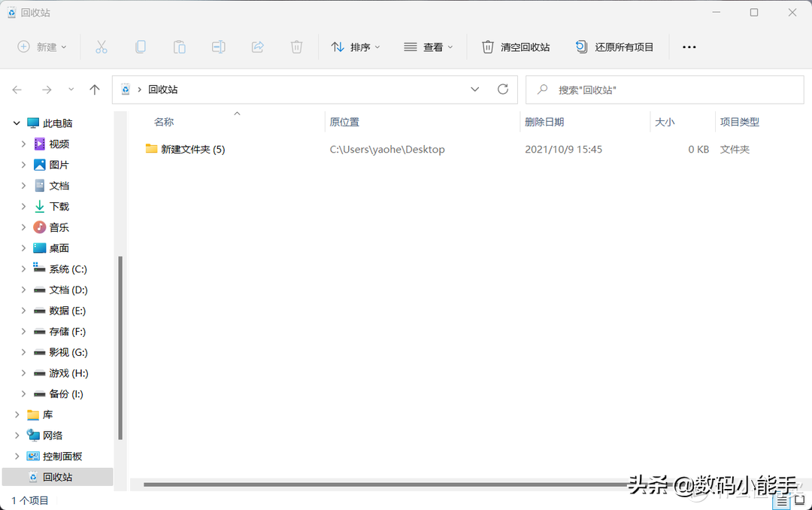Go up one level arrow
Viewport: 812px width, 510px height.
coord(94,90)
